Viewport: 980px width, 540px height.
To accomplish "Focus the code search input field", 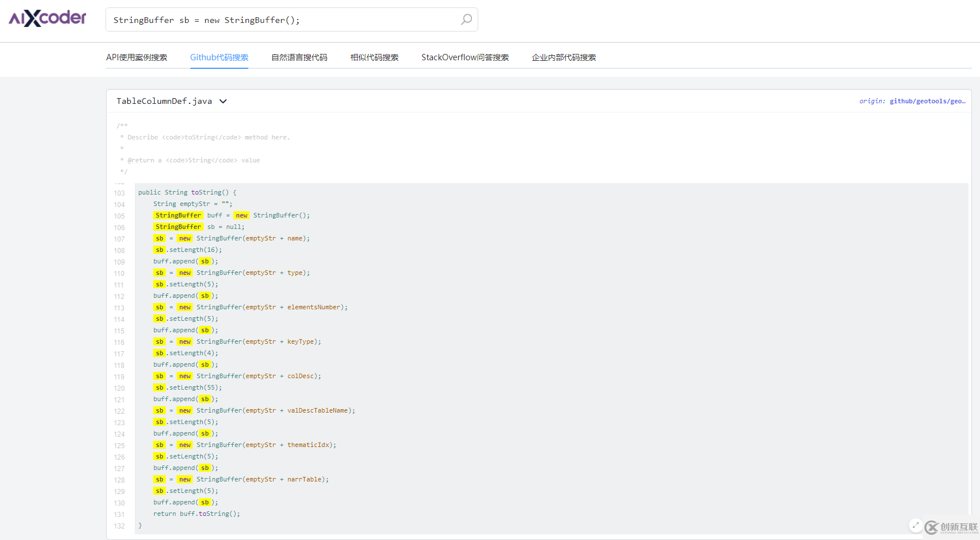I will (x=291, y=20).
